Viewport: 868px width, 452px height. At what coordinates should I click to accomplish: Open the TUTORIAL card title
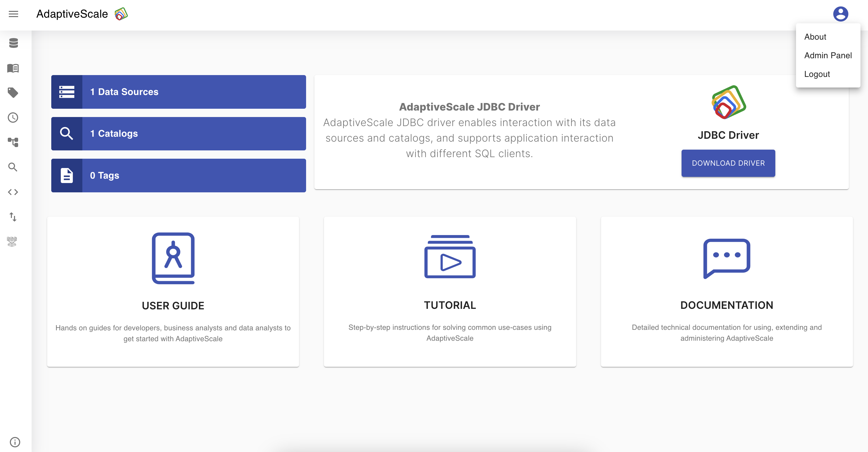point(450,305)
